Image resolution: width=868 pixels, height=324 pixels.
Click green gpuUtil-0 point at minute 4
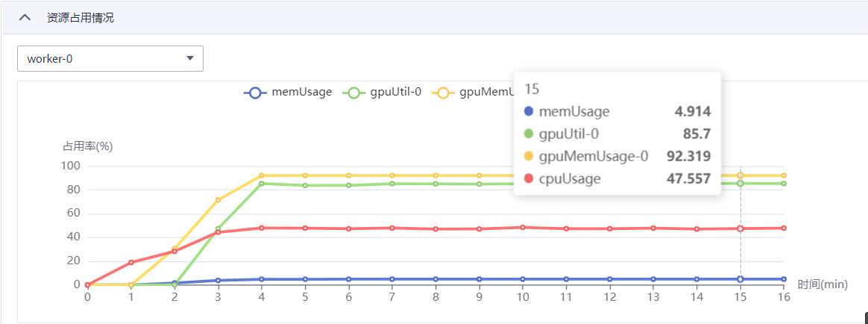pyautogui.click(x=262, y=184)
